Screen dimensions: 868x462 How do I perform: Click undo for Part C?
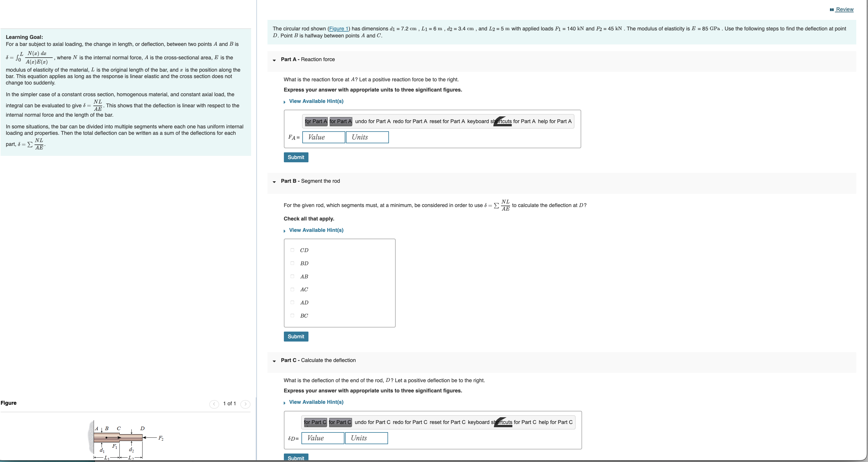click(x=372, y=422)
